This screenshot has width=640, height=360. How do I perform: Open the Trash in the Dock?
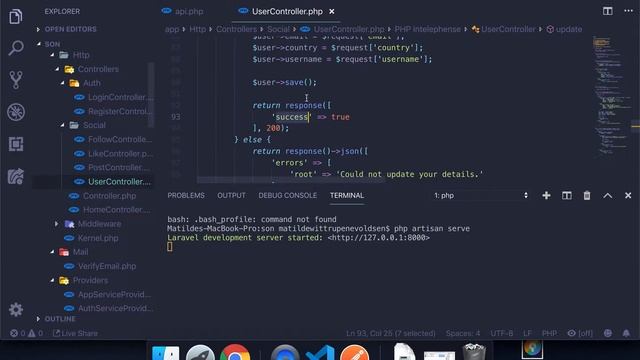point(474,352)
